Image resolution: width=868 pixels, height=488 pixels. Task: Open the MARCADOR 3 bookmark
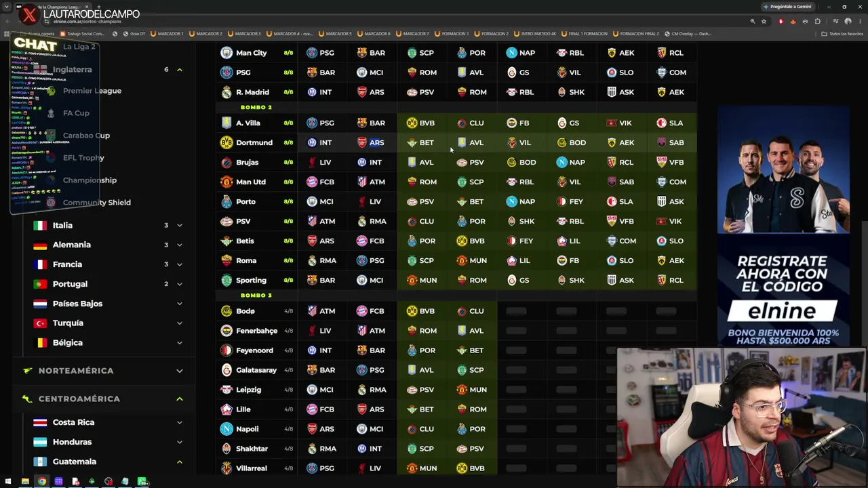(244, 34)
